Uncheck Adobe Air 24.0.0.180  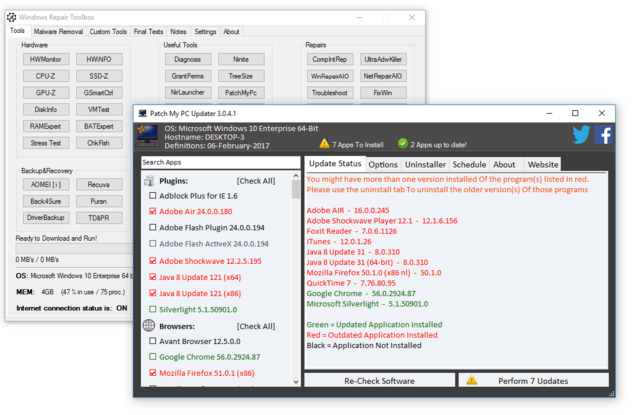(153, 211)
